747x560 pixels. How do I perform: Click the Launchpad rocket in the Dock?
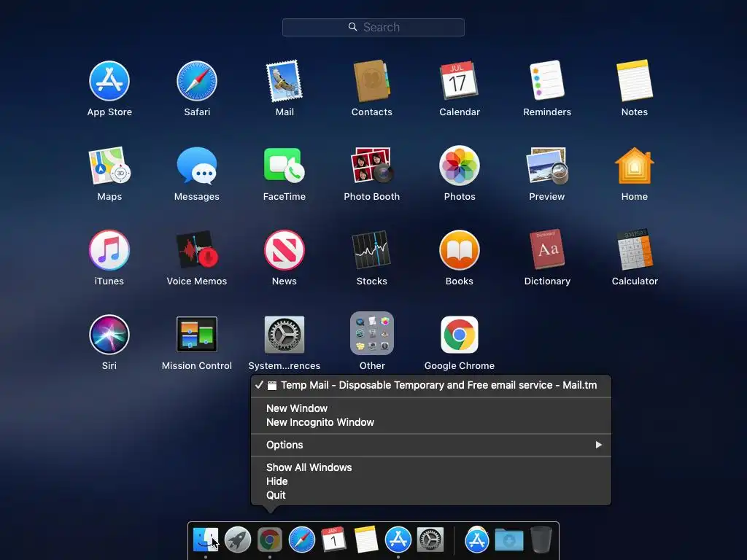[237, 540]
